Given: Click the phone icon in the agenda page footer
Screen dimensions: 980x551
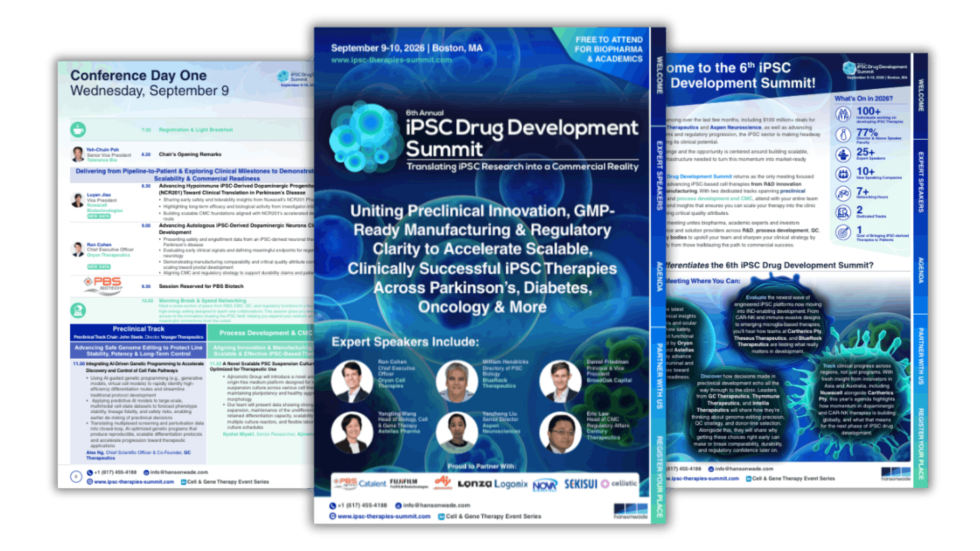Looking at the screenshot, I should [90, 472].
